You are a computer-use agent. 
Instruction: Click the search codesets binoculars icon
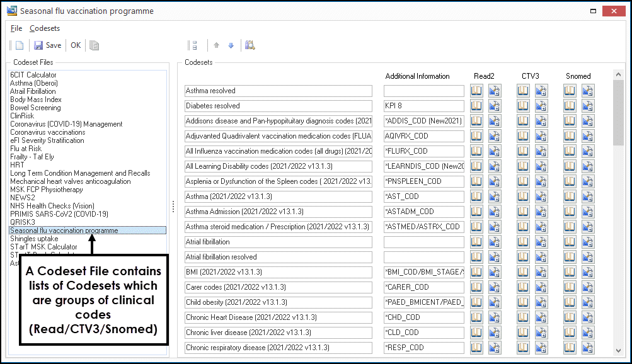pyautogui.click(x=250, y=45)
